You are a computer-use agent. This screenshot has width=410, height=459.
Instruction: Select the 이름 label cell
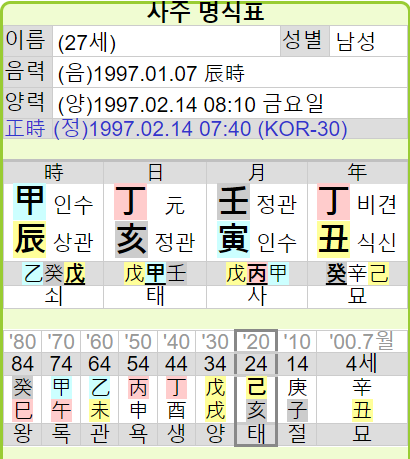click(x=28, y=41)
